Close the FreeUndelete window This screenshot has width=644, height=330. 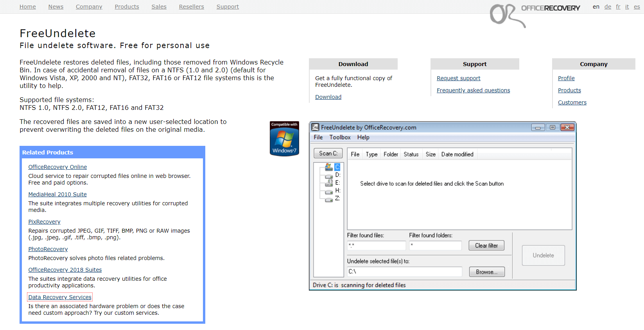click(x=567, y=127)
